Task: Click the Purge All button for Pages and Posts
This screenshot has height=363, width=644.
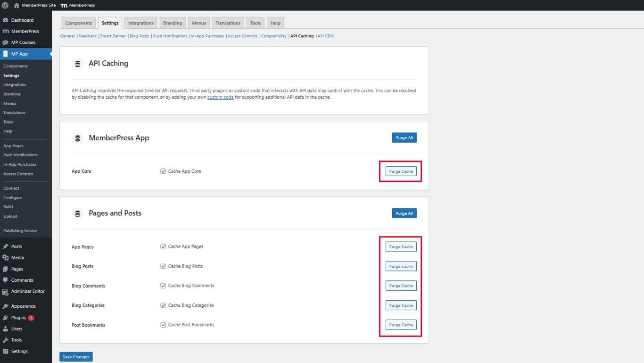Action: pyautogui.click(x=404, y=213)
